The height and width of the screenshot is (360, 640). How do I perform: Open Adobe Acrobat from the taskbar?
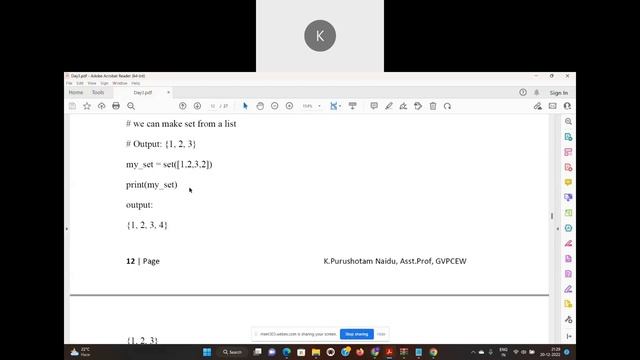[x=389, y=352]
